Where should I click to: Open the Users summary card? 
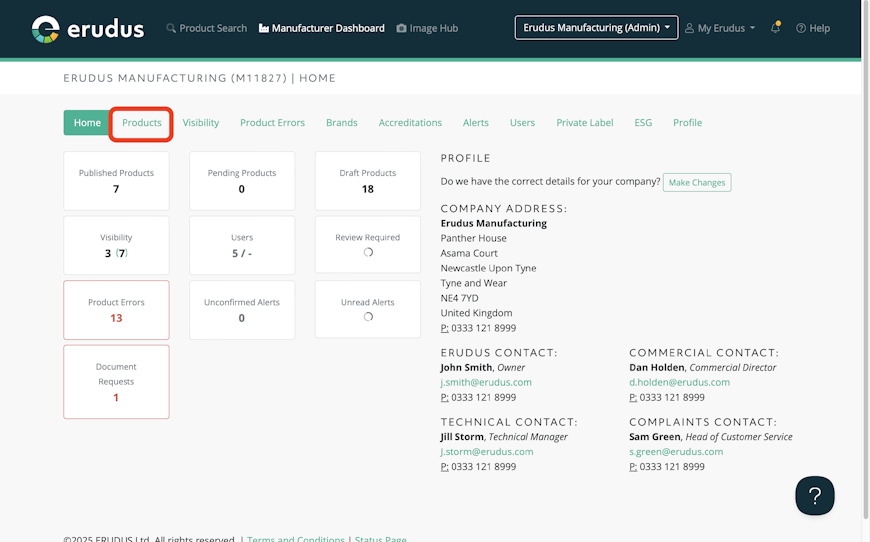[x=242, y=245]
